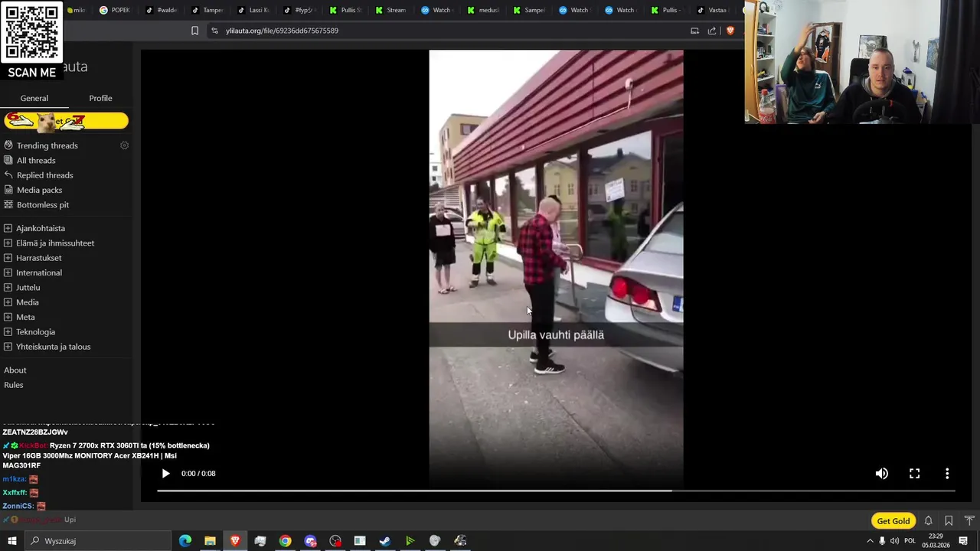The height and width of the screenshot is (551, 980).
Task: Open Media packs
Action: point(39,190)
